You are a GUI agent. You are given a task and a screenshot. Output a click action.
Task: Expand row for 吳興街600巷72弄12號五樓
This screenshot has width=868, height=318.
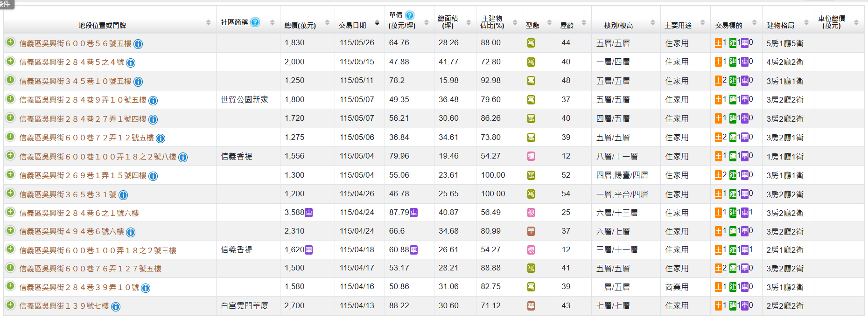point(10,137)
